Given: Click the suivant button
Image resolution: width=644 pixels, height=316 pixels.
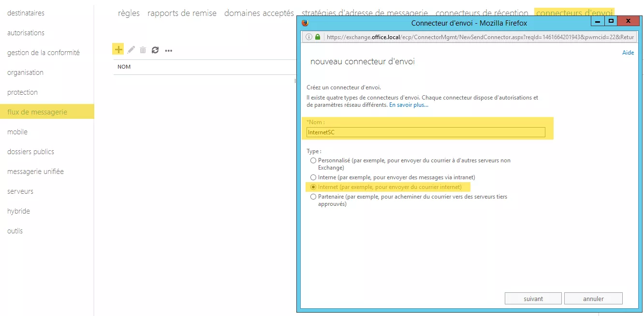Looking at the screenshot, I should [x=533, y=299].
